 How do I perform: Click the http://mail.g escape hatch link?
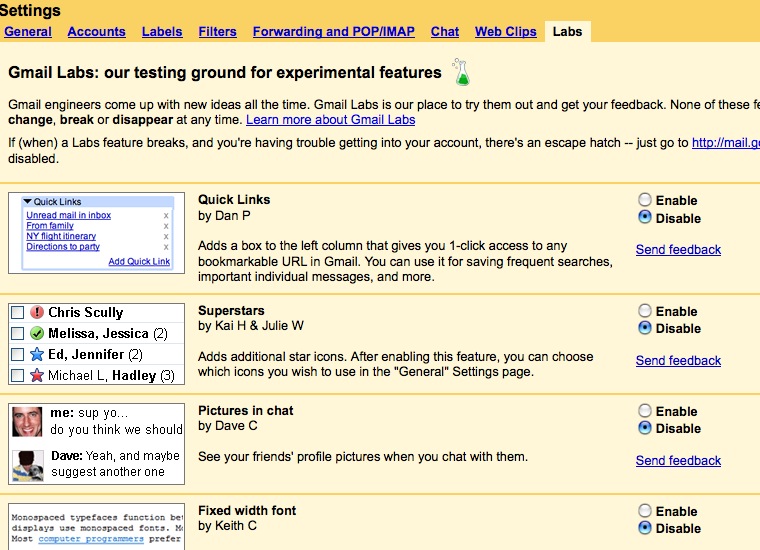coord(726,142)
